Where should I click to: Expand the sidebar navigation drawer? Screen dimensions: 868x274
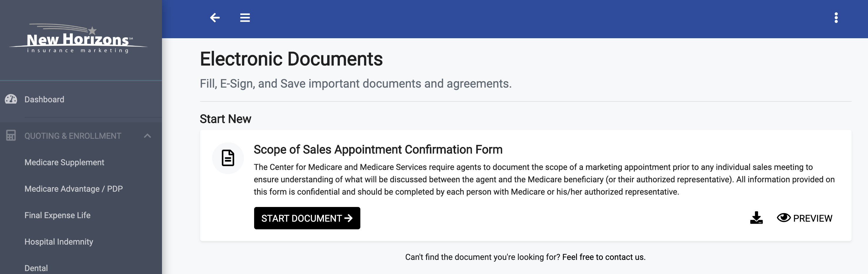[x=245, y=18]
